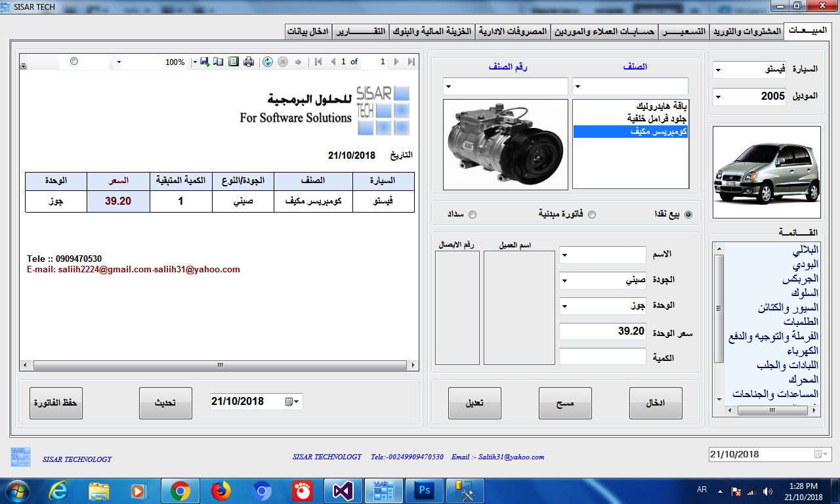Click the report viewer horizontal scrollbar
840x504 pixels.
pyautogui.click(x=220, y=365)
